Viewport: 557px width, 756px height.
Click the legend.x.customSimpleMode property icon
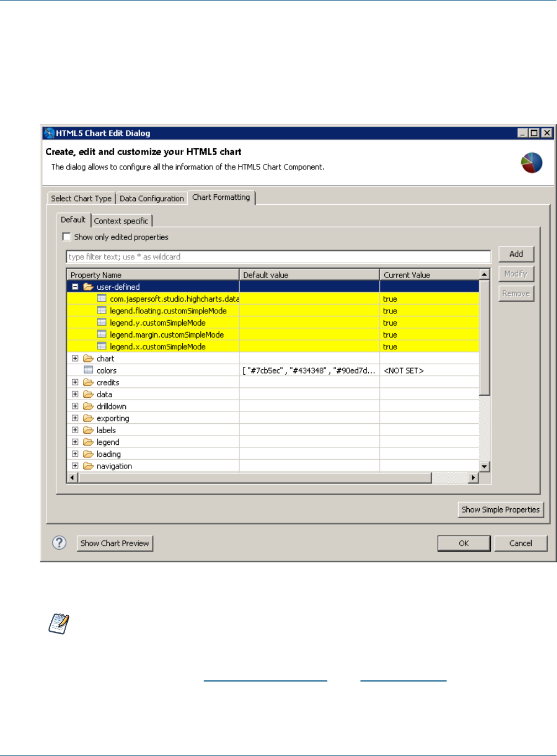102,347
